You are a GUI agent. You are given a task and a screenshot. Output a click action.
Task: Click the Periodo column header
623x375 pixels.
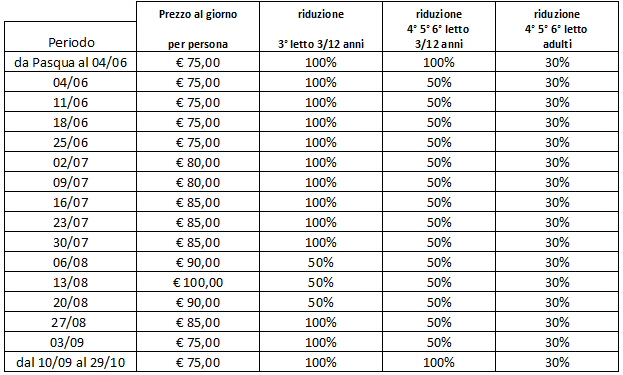70,37
